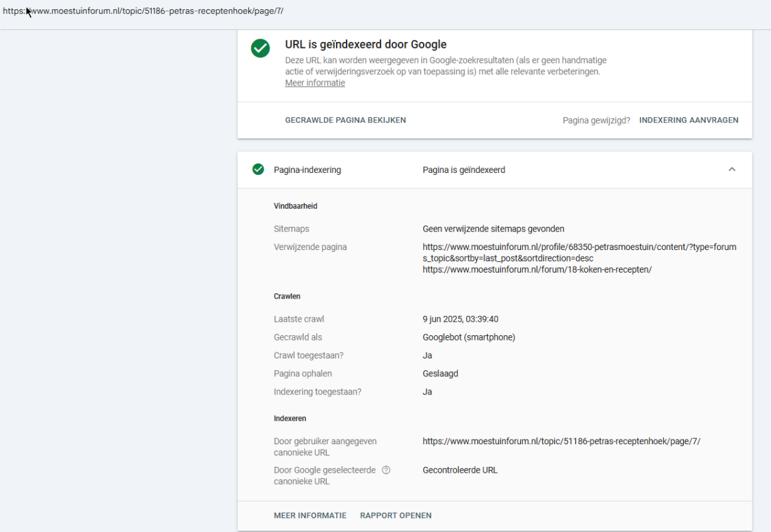Click the help icon beside Door Google geselecteerde
The width and height of the screenshot is (771, 532).
point(386,470)
